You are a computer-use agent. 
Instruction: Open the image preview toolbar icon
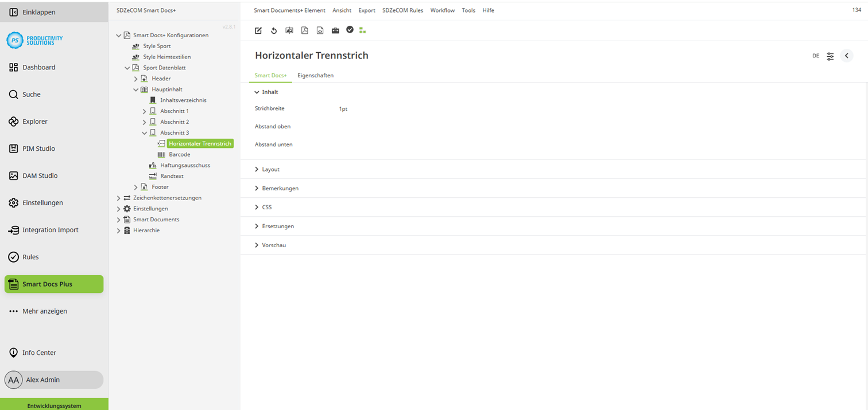pyautogui.click(x=289, y=30)
